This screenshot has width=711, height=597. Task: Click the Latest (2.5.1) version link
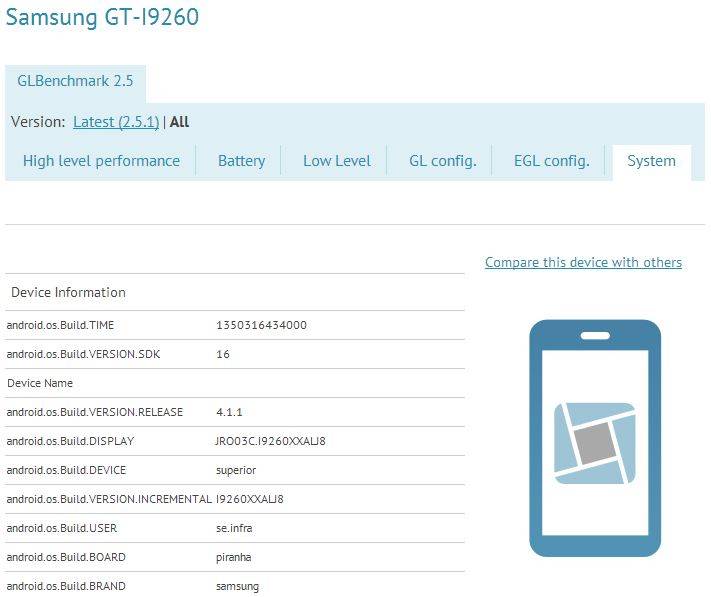pyautogui.click(x=116, y=122)
